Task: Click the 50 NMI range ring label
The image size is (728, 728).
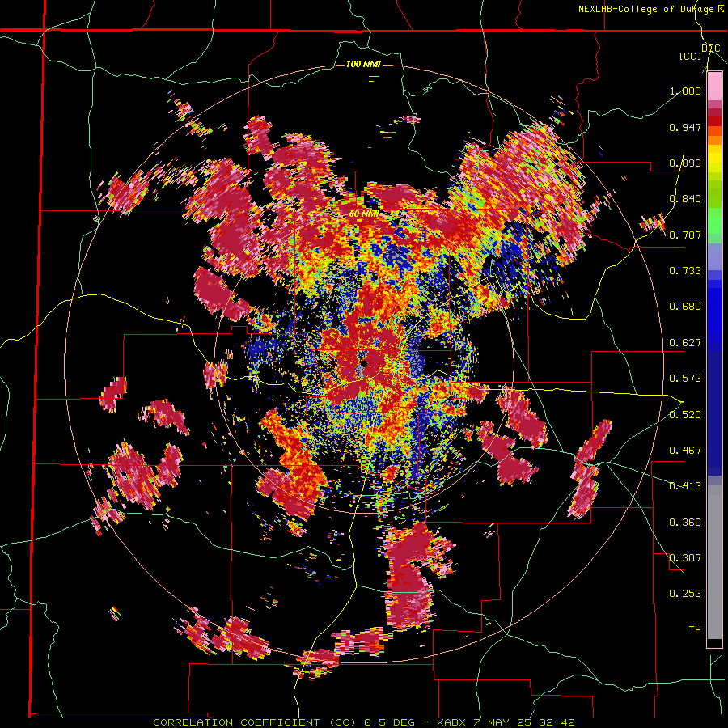Action: pos(363,214)
